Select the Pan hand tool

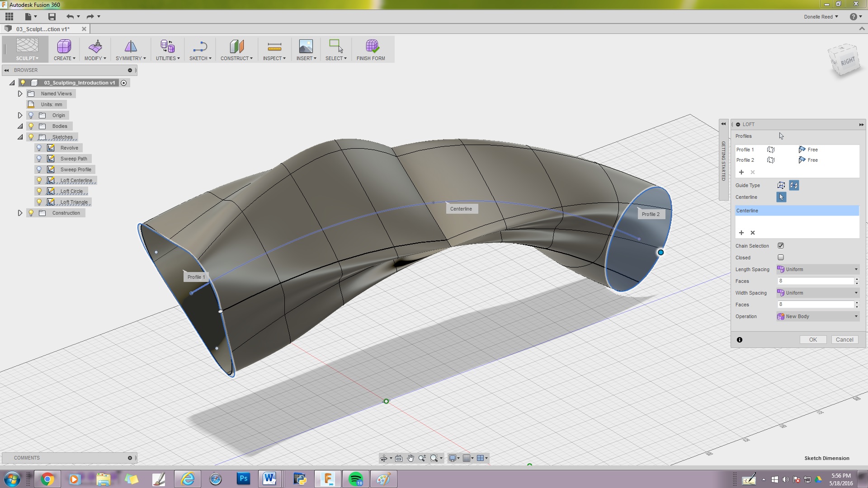[410, 458]
